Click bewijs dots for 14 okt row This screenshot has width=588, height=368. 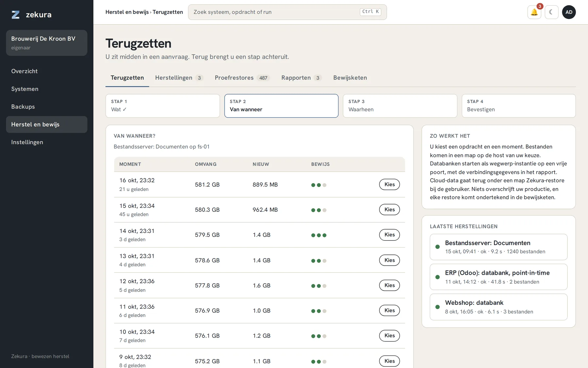(x=319, y=235)
